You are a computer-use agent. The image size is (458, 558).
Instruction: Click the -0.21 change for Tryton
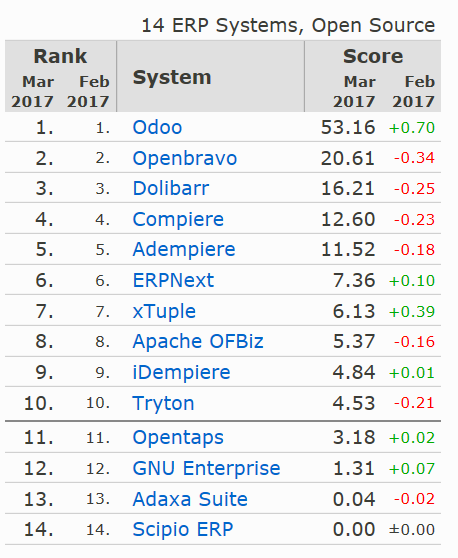pyautogui.click(x=414, y=403)
